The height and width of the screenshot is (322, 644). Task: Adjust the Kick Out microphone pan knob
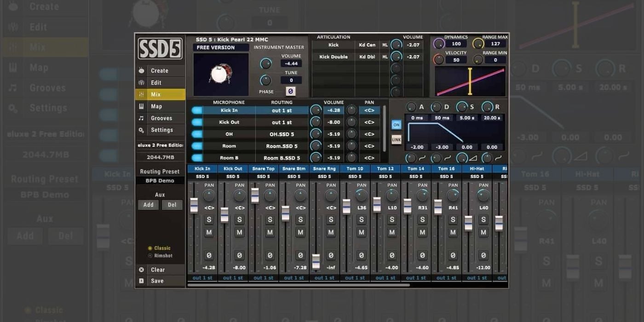351,122
